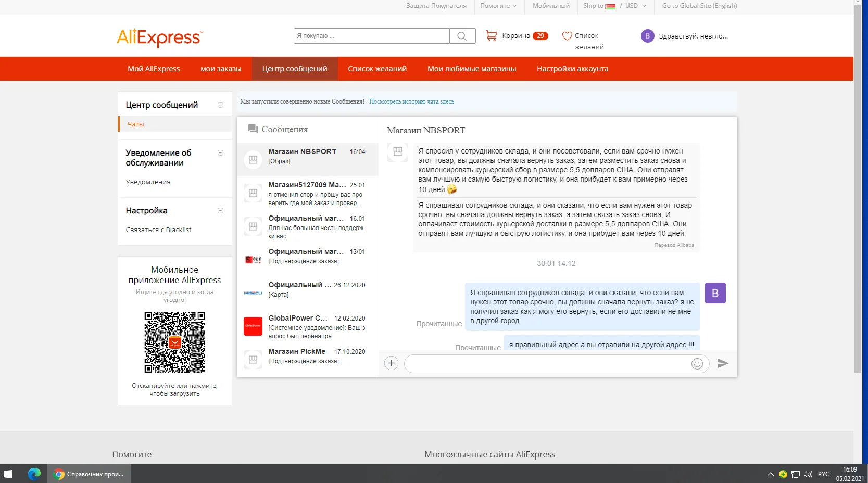Click the Защита Покупателя link
Screen dimensions: 868x483
pyautogui.click(x=436, y=6)
